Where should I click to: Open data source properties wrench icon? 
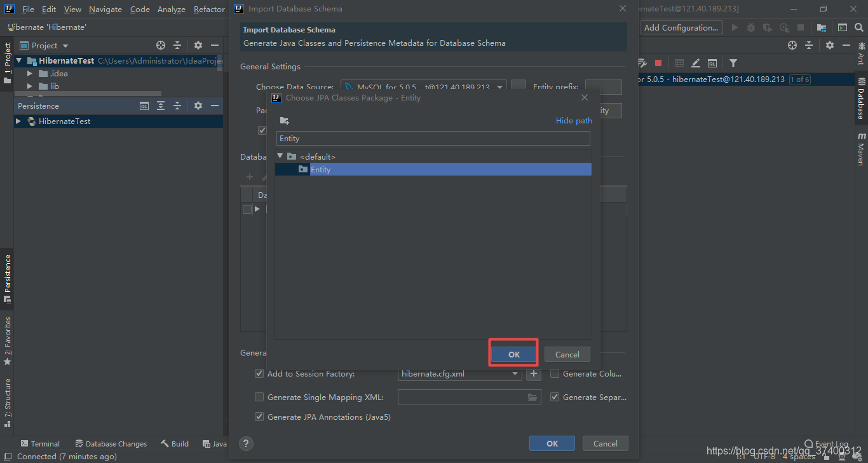(x=642, y=63)
